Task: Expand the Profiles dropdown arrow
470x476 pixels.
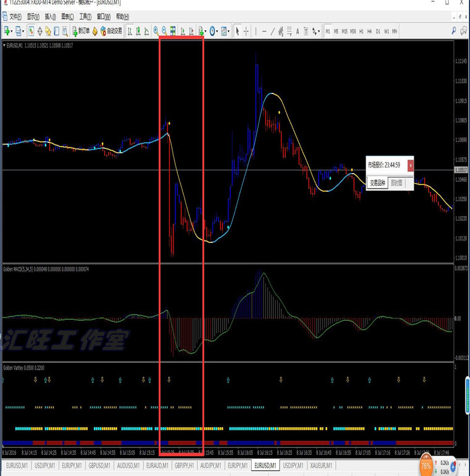Action: (x=23, y=32)
